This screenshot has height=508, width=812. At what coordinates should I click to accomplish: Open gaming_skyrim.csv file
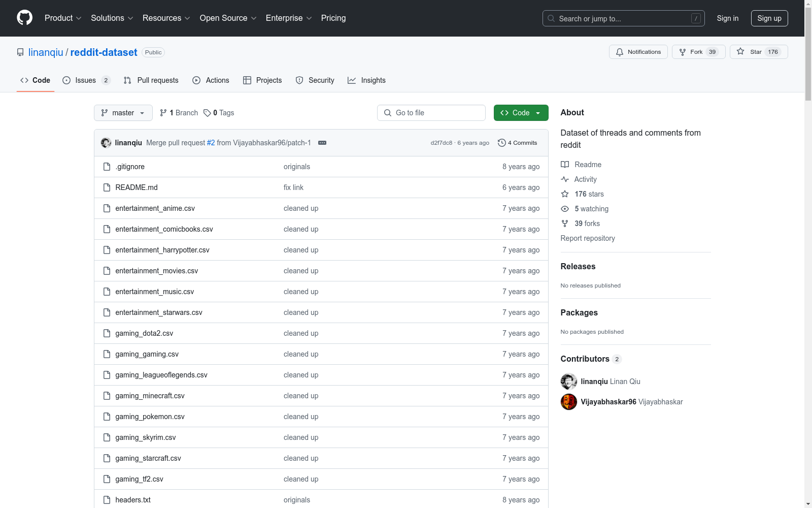coord(146,437)
